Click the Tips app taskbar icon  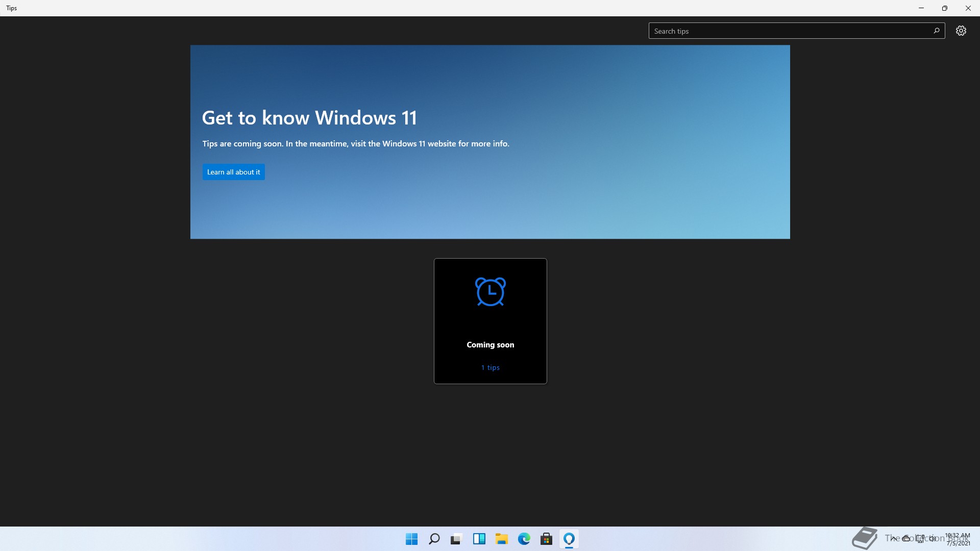(x=569, y=539)
